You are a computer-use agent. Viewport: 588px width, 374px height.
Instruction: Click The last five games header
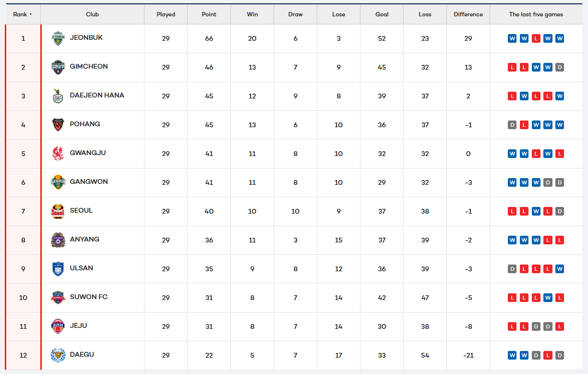[x=536, y=14]
